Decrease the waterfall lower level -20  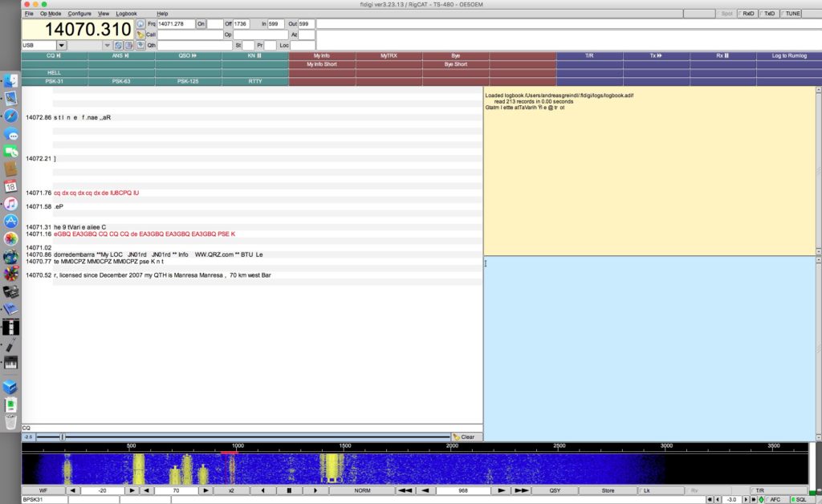tap(73, 491)
